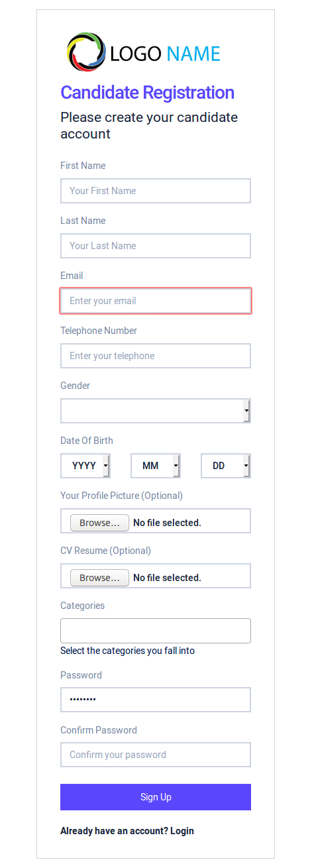Browse for a profile picture file

[x=99, y=523]
